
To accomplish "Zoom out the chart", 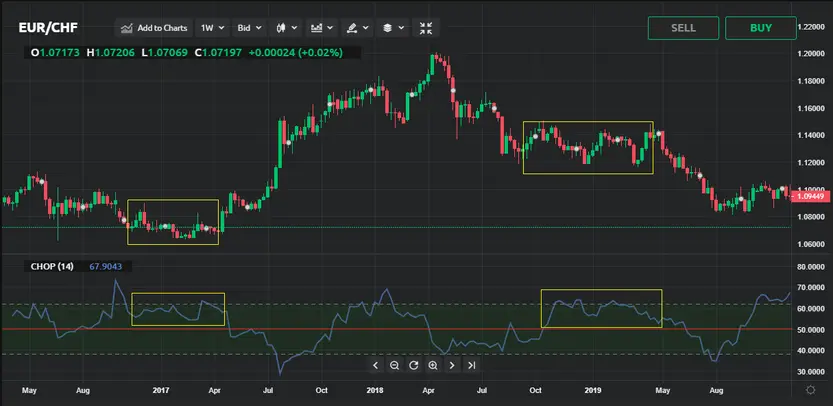I will click(x=394, y=365).
